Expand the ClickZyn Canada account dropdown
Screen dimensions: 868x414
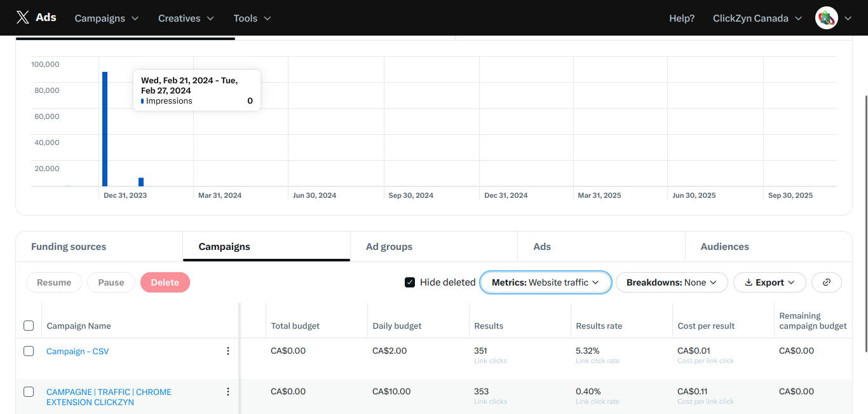759,18
